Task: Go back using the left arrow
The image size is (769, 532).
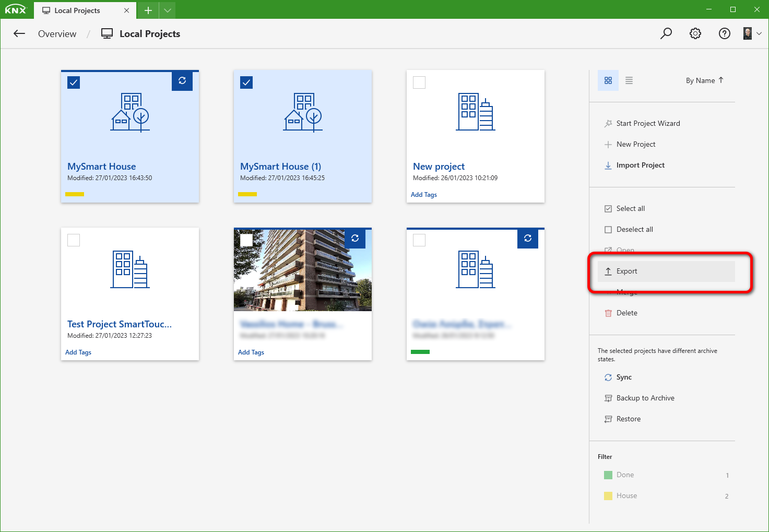Action: tap(19, 34)
